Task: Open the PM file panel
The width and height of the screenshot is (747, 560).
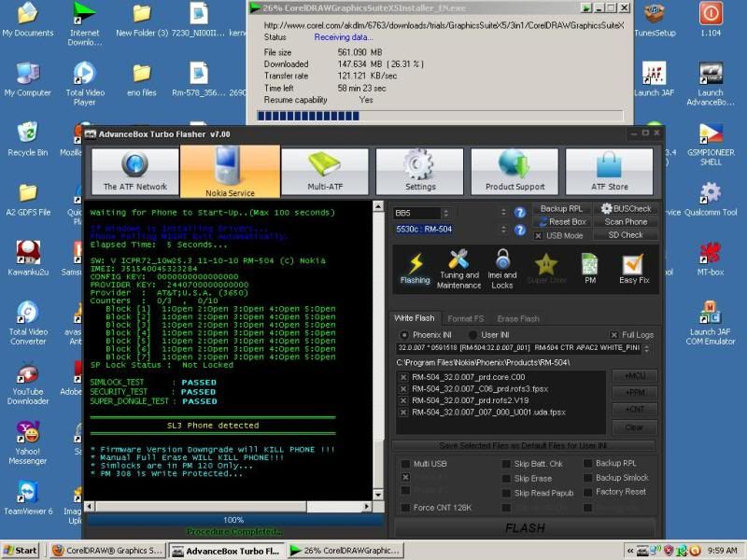Action: click(590, 269)
